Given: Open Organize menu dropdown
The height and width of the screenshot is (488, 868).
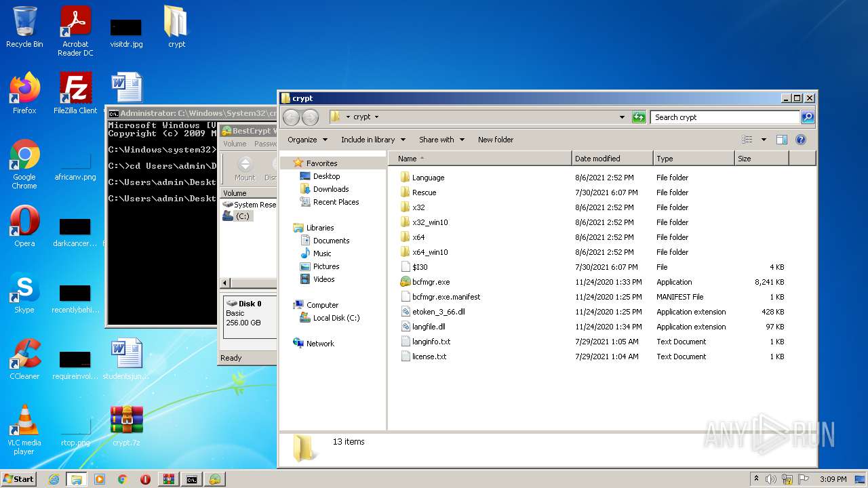Looking at the screenshot, I should click(x=307, y=140).
